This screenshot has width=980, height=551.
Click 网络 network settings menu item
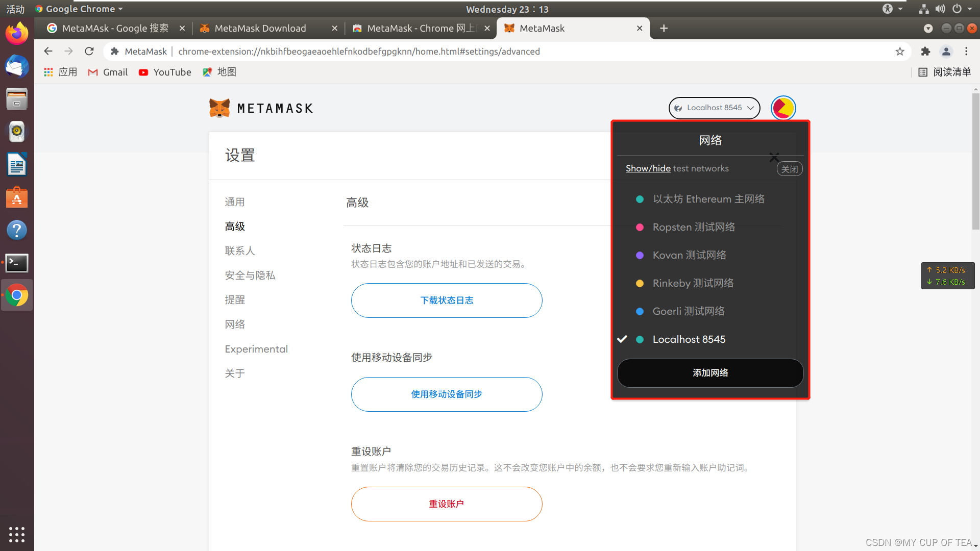click(x=234, y=323)
